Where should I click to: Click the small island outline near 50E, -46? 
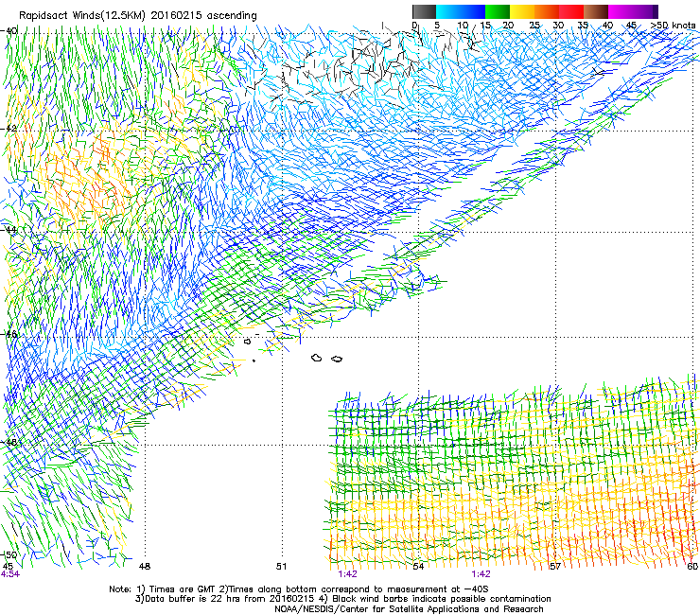click(x=247, y=342)
